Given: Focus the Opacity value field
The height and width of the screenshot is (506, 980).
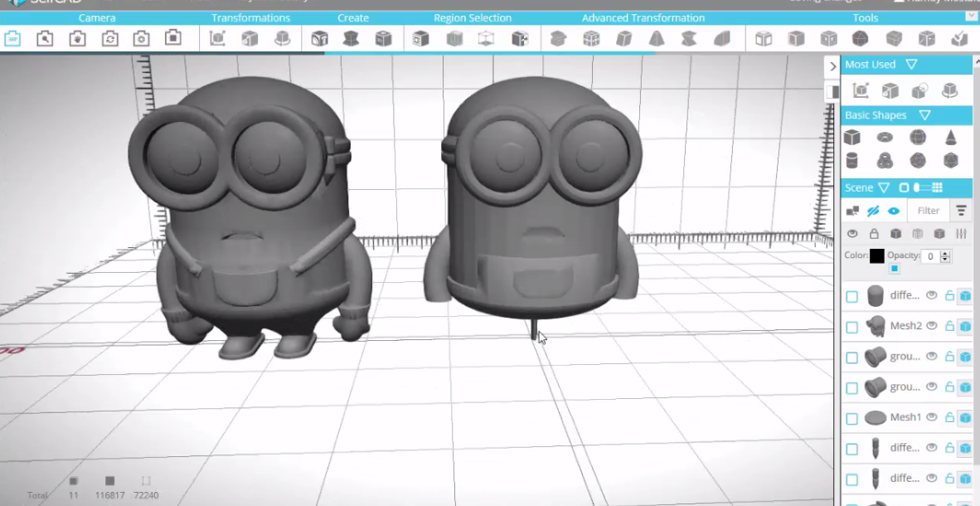Looking at the screenshot, I should pyautogui.click(x=930, y=255).
